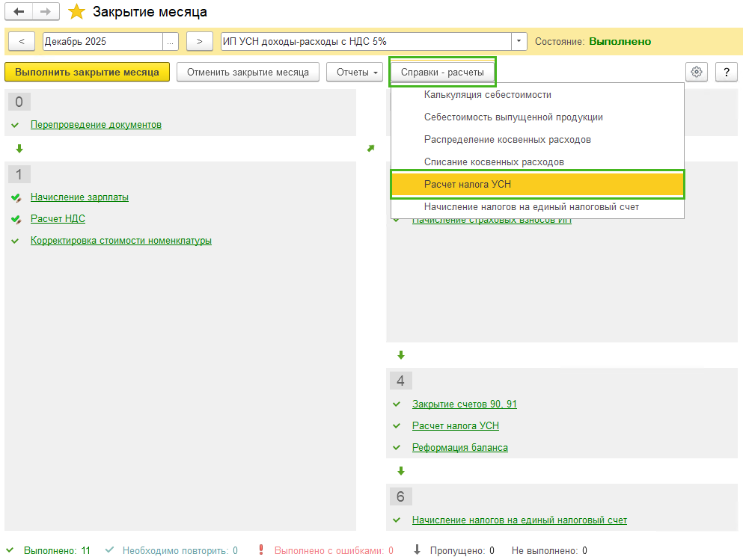Click Выполнить закрытие месяца button
Image resolution: width=743 pixels, height=560 pixels.
[x=88, y=72]
